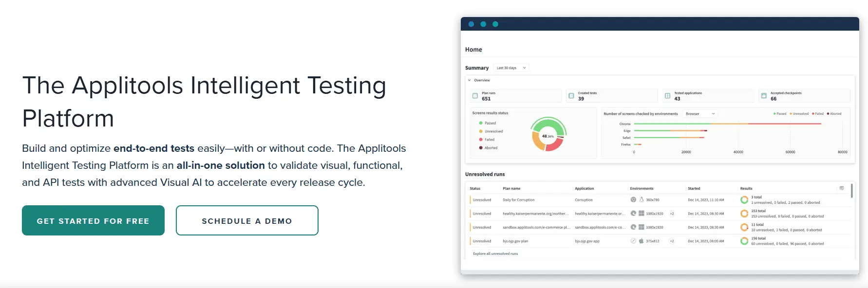Image resolution: width=868 pixels, height=288 pixels.
Task: Click Edge icon in sandbox.applitools.com row
Action: (633, 227)
